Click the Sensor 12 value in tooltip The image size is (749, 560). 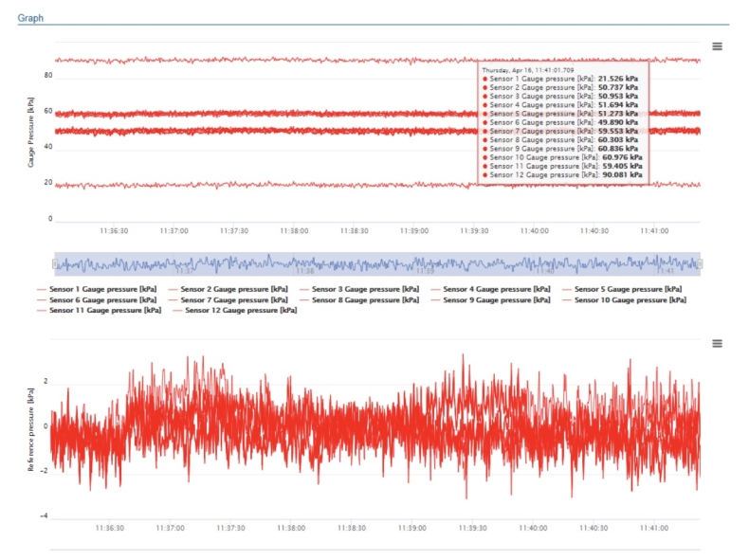click(x=623, y=174)
